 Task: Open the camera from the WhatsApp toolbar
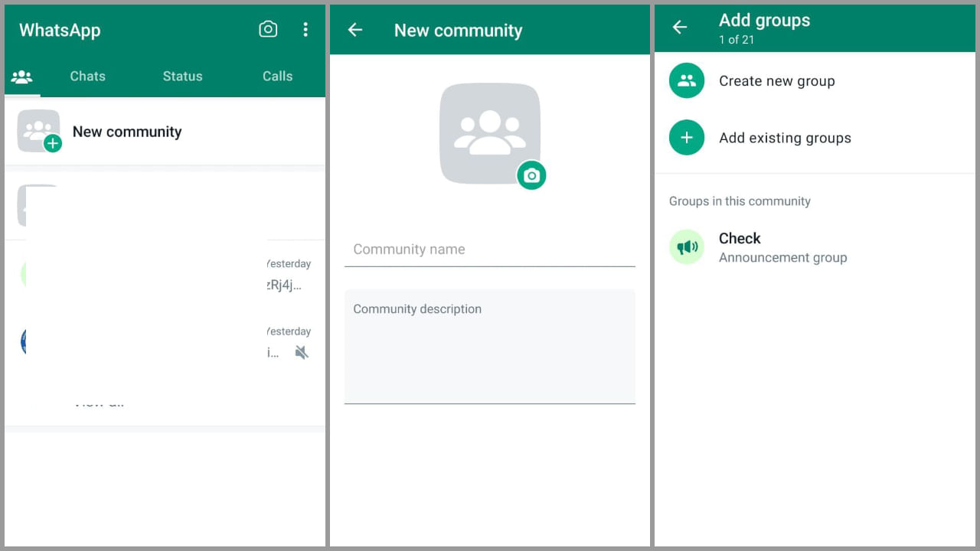[x=268, y=29]
